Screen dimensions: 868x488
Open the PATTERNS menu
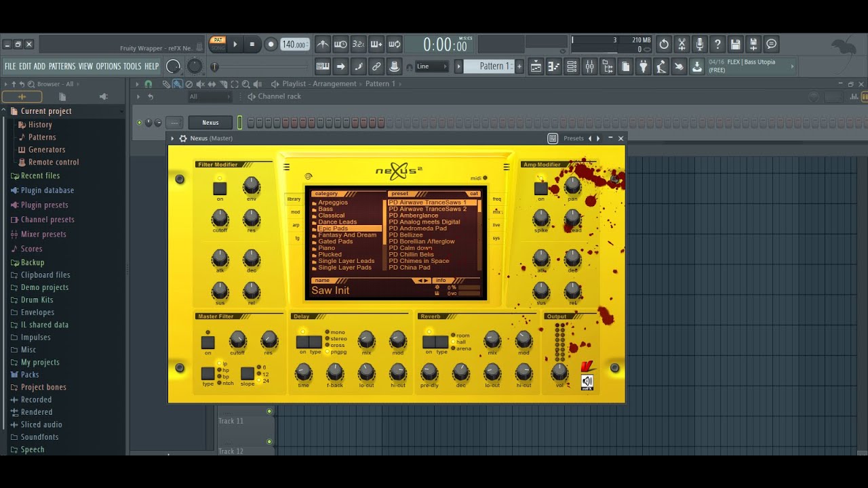[x=62, y=66]
